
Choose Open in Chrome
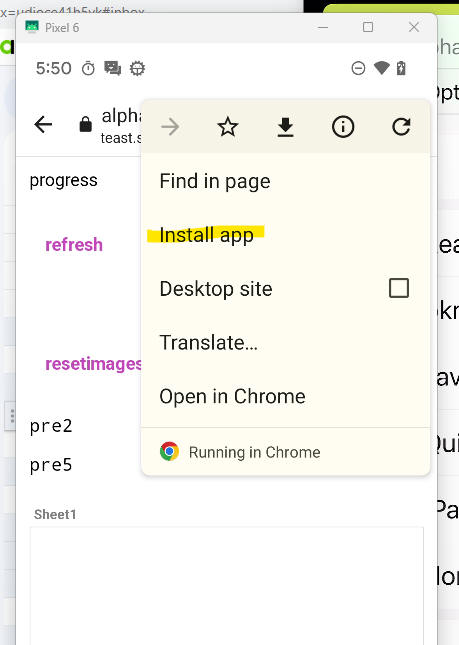[x=285, y=396]
